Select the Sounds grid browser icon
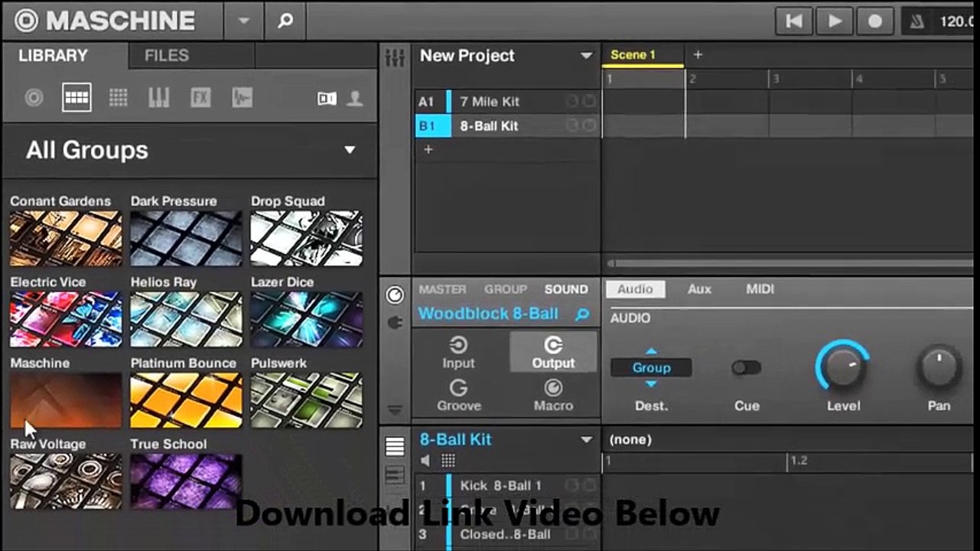Screen dimensions: 980x551 (118, 98)
